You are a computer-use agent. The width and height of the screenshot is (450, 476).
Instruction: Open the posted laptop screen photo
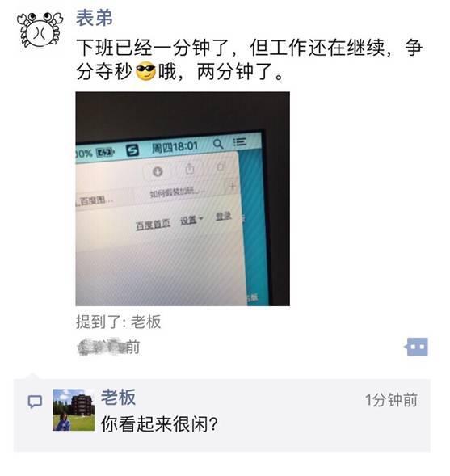[x=183, y=199]
